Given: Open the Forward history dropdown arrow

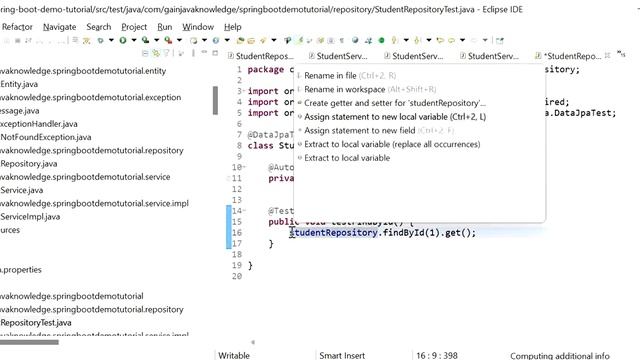Looking at the screenshot, I should click(x=485, y=40).
